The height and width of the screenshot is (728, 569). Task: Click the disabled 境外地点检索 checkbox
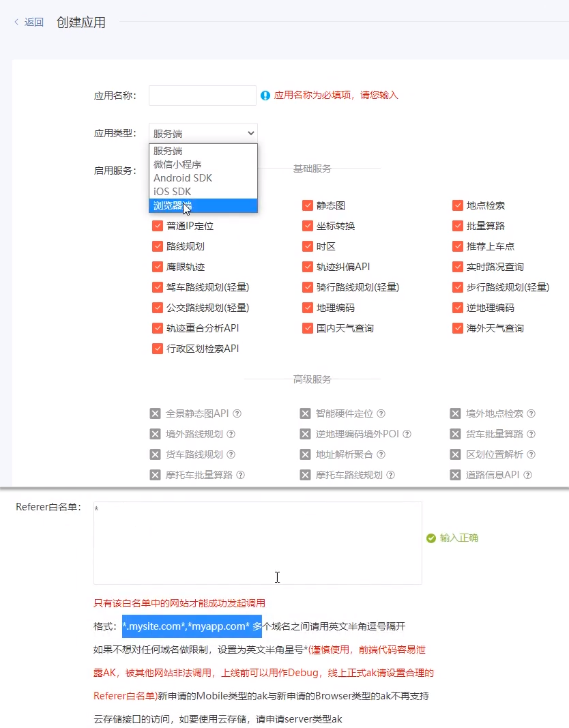[x=455, y=413]
